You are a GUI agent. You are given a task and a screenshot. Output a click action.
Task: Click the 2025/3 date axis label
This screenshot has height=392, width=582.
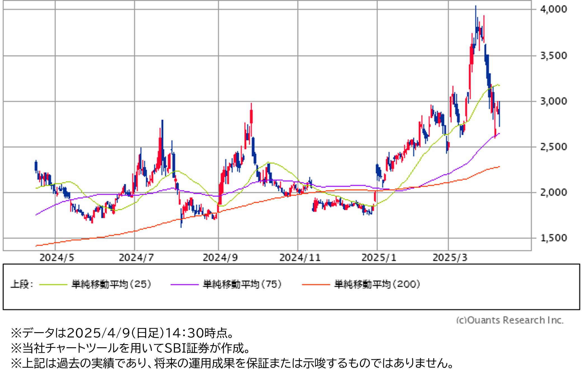coord(450,258)
